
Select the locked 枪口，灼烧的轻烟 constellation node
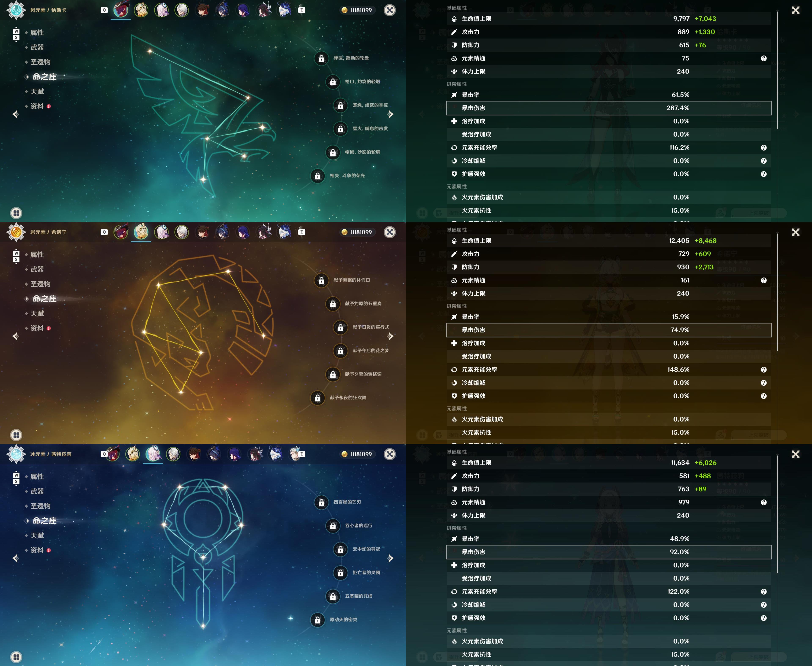[x=333, y=82]
